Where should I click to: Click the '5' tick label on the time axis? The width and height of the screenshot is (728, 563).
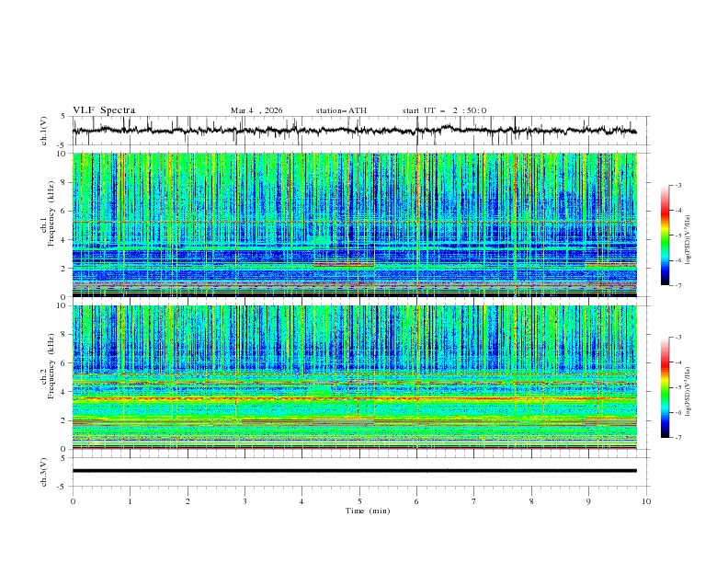coord(359,501)
